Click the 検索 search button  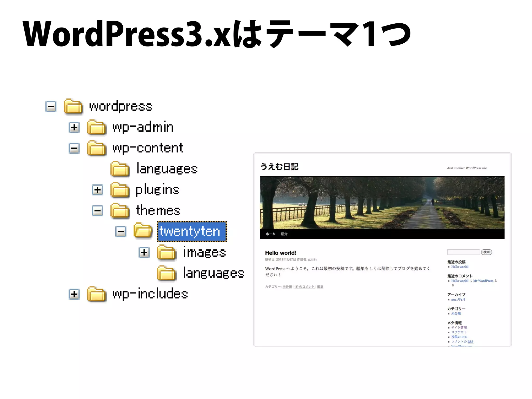click(x=487, y=252)
